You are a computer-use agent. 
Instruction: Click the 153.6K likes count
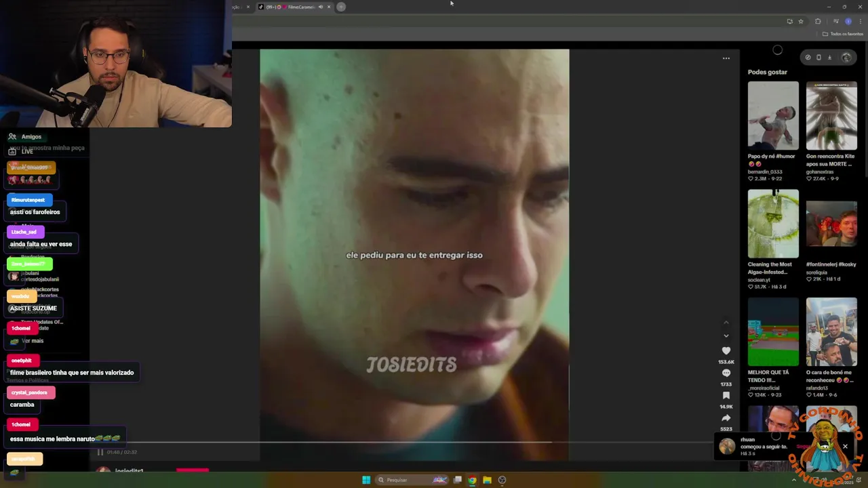tap(726, 362)
